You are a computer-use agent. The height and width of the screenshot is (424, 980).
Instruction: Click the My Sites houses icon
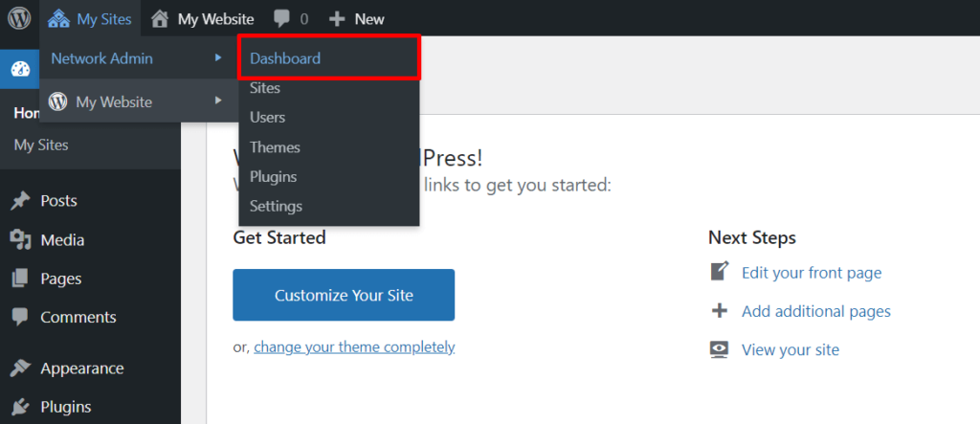58,19
